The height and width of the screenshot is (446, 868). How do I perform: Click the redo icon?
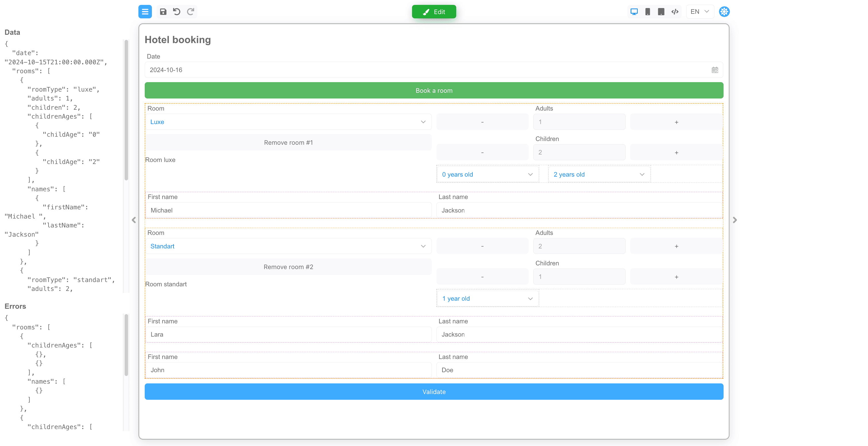pos(190,12)
